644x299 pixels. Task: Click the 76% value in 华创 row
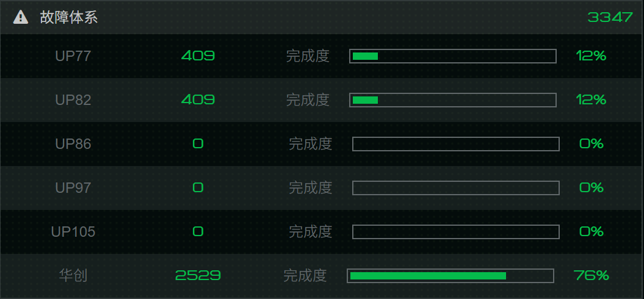(591, 276)
